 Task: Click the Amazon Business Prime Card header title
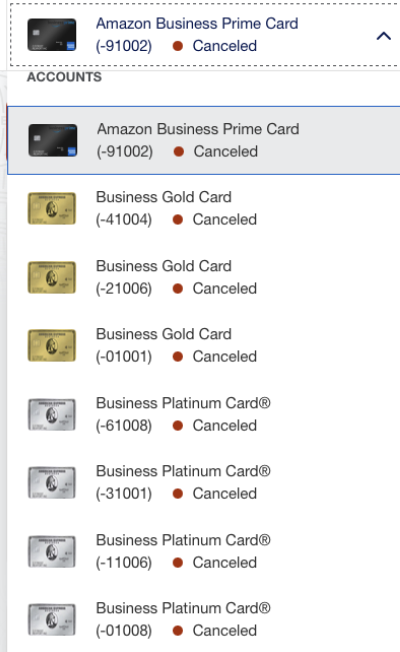[197, 24]
